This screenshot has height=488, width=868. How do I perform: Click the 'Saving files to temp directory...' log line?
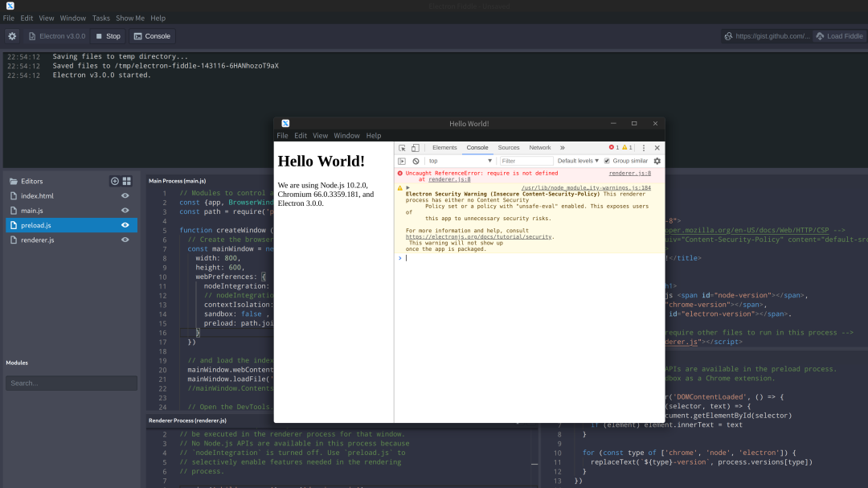tap(120, 56)
